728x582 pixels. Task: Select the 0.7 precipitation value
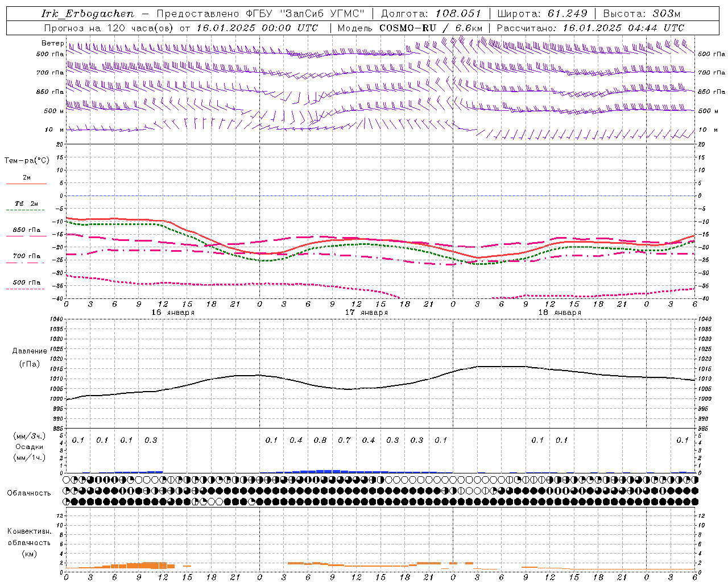tap(344, 440)
